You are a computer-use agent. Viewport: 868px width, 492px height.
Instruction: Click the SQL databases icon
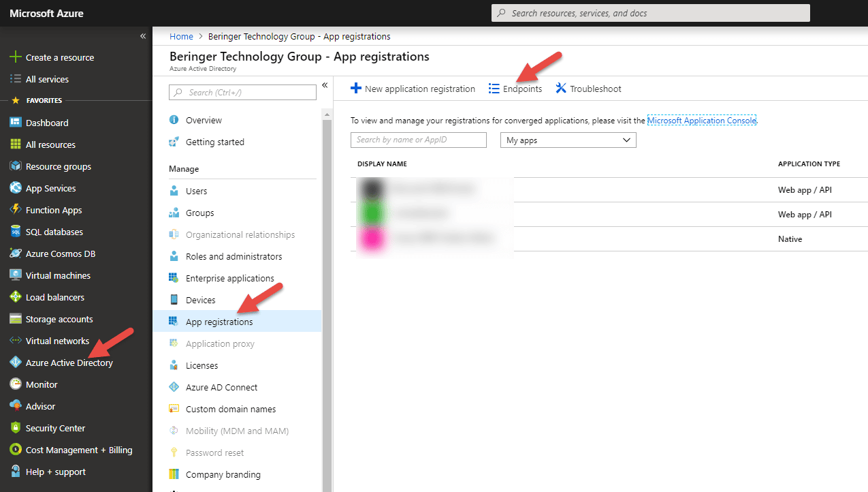click(15, 232)
